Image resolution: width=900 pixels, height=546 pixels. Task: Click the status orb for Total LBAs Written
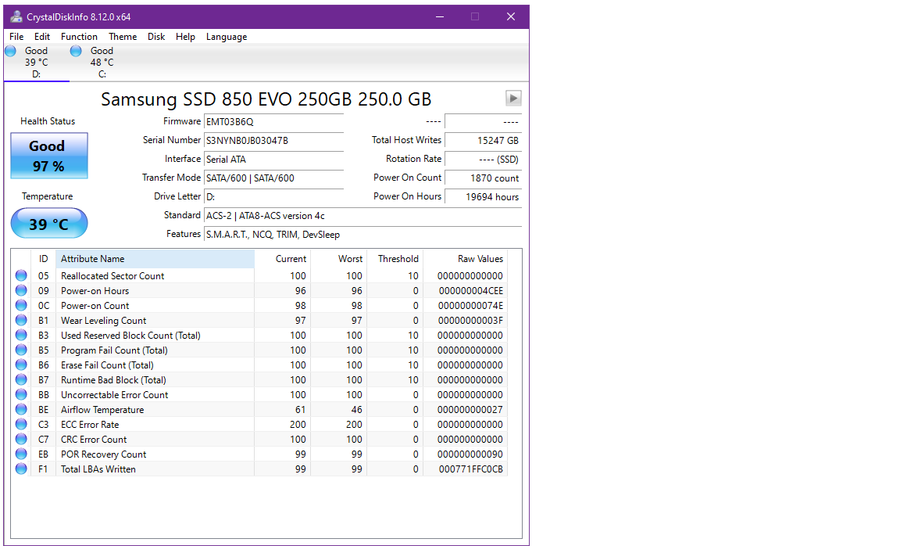coord(21,469)
